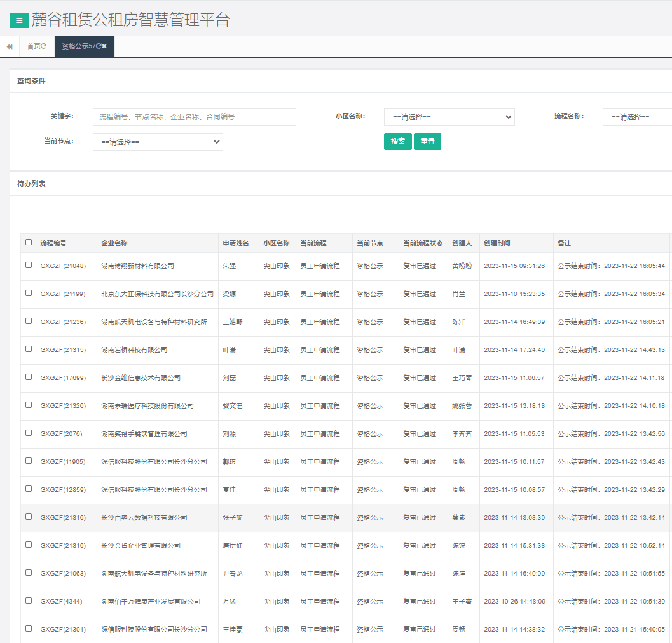Open the 流程名称 select box
Image resolution: width=672 pixels, height=643 pixels.
637,117
